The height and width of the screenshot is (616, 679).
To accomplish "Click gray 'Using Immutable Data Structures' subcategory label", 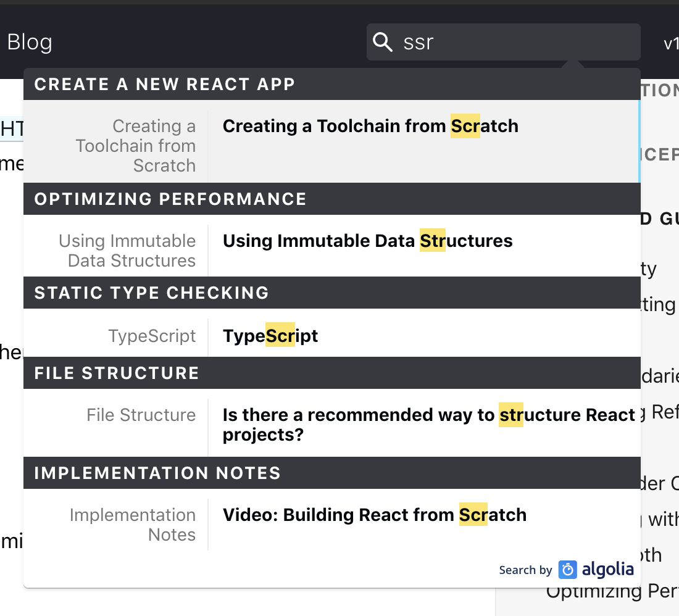I will (127, 251).
